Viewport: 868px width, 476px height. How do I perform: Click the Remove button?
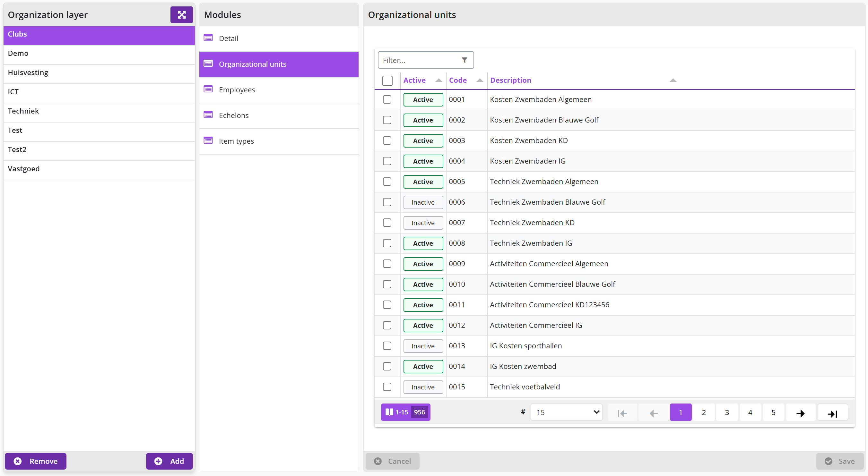(35, 461)
